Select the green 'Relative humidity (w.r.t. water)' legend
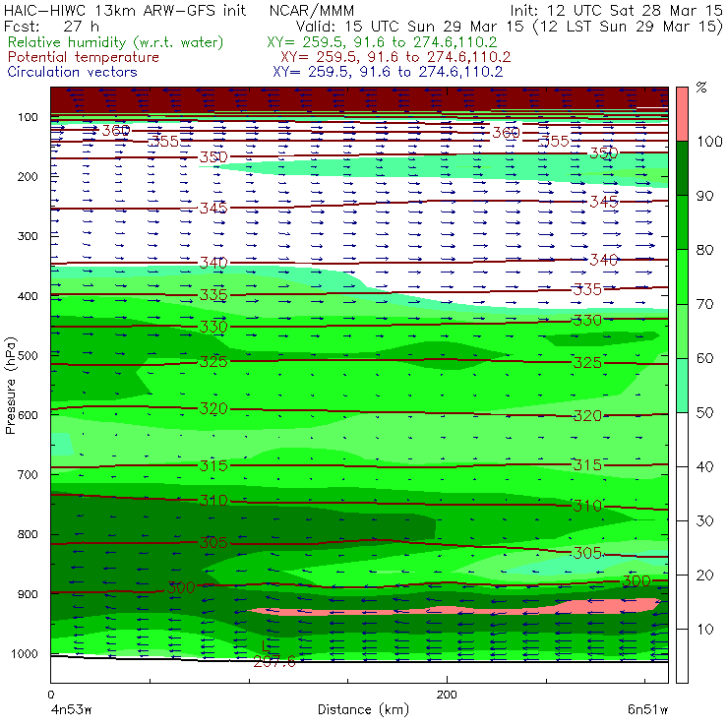The width and height of the screenshot is (728, 728). point(116,42)
